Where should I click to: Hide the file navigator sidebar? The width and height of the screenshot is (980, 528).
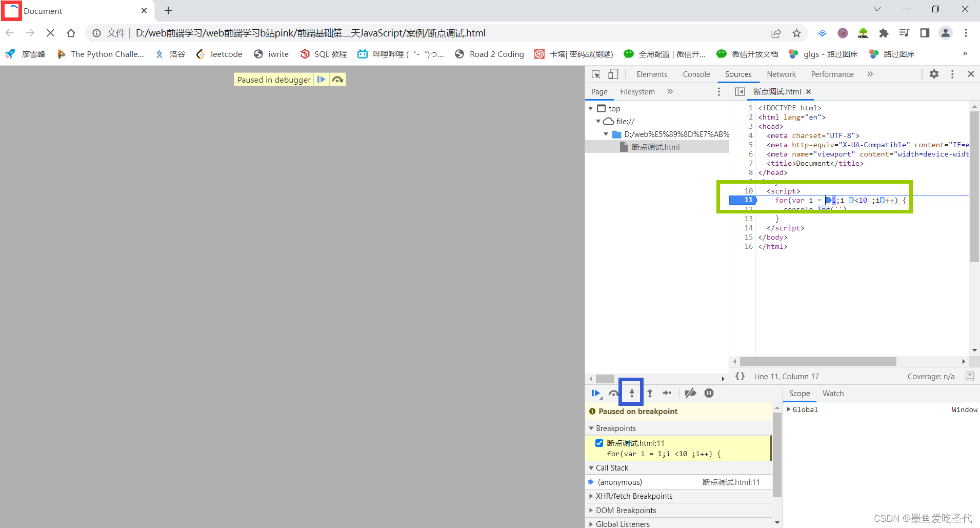tap(739, 91)
